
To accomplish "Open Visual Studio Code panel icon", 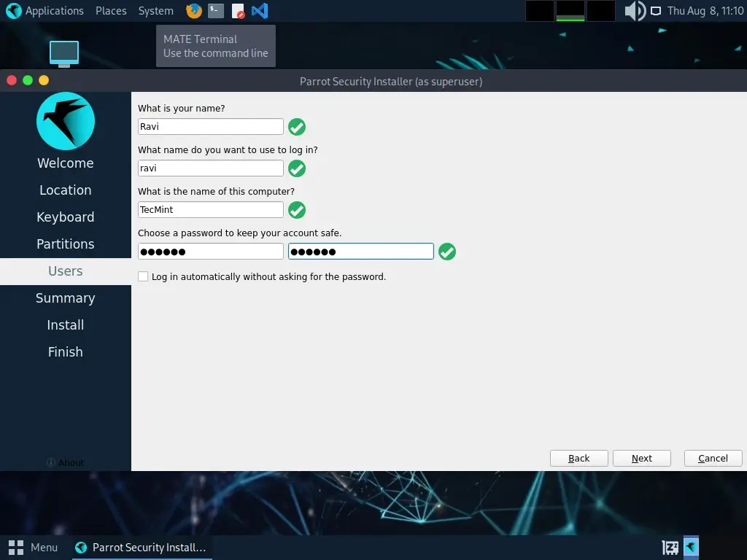I will point(259,11).
